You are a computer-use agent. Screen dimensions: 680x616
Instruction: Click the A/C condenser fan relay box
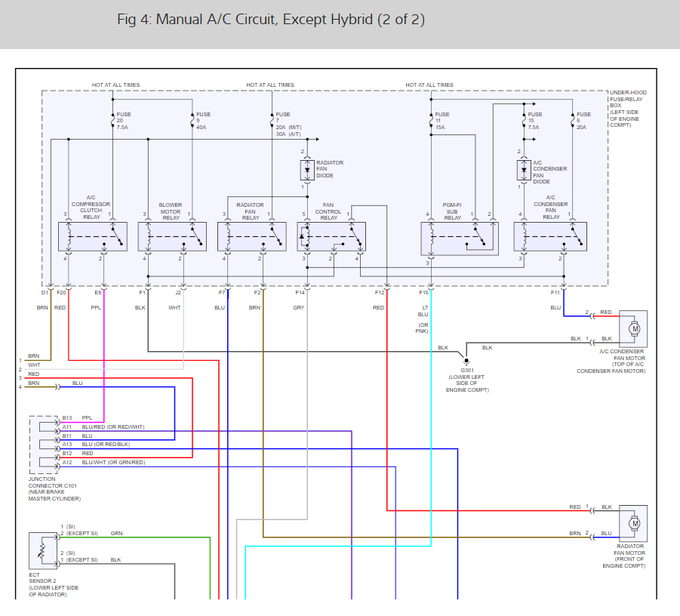click(550, 237)
